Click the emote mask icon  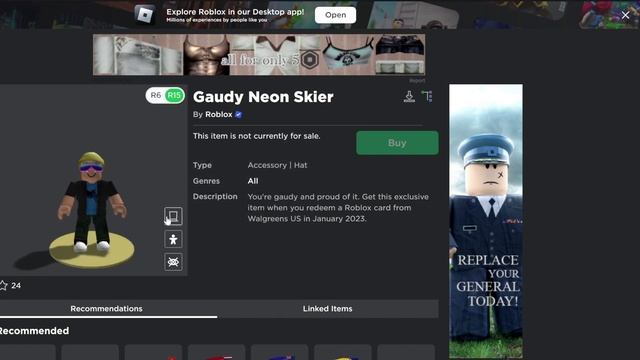point(173,262)
